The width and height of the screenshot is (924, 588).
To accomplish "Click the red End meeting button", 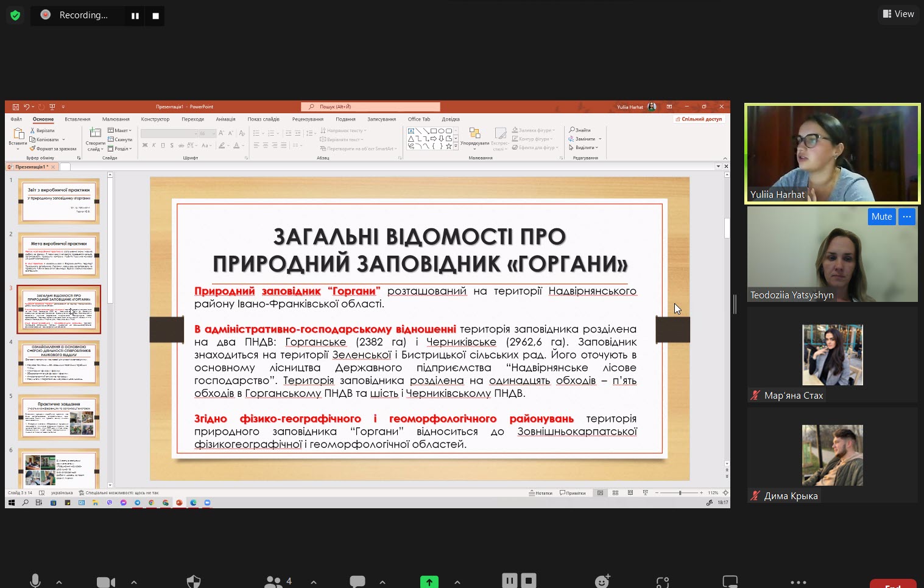I will [x=893, y=584].
